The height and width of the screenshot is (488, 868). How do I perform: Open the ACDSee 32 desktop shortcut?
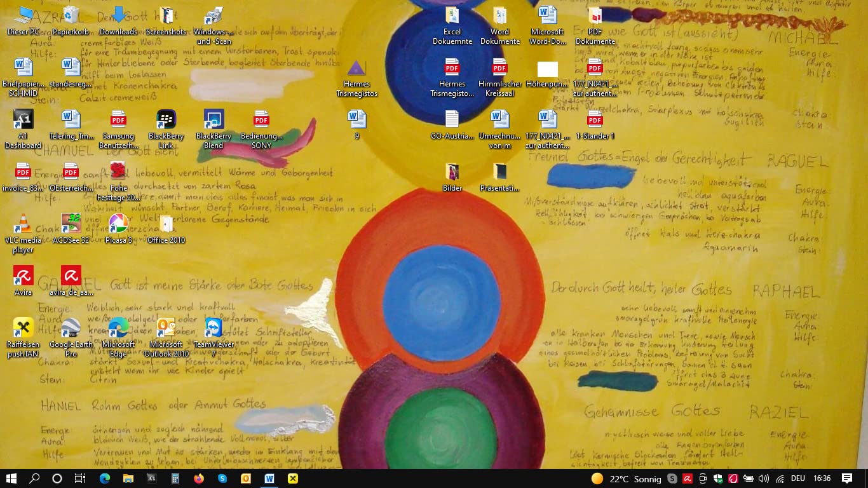coord(71,229)
